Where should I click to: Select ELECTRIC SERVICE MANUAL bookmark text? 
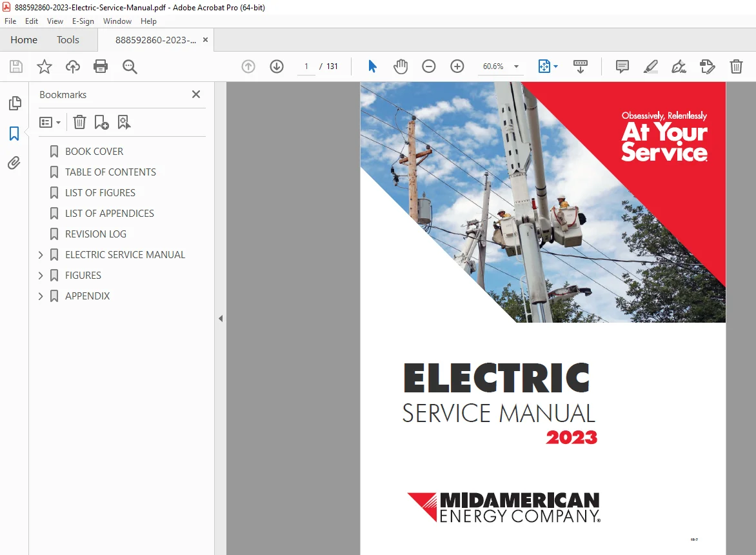click(x=125, y=255)
